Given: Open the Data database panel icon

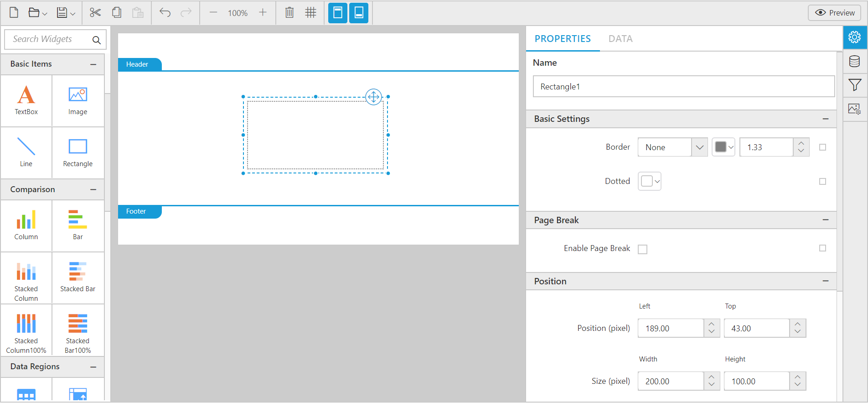Looking at the screenshot, I should coord(855,61).
